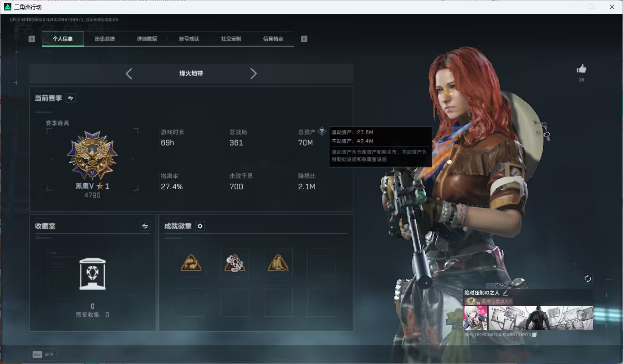Click the 总资产 value 70M
Image resolution: width=623 pixels, height=364 pixels.
[x=306, y=143]
